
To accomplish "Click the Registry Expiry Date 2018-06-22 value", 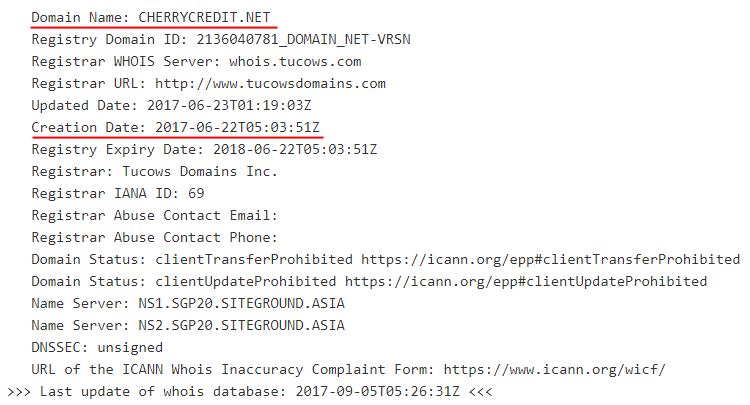I will pyautogui.click(x=295, y=150).
